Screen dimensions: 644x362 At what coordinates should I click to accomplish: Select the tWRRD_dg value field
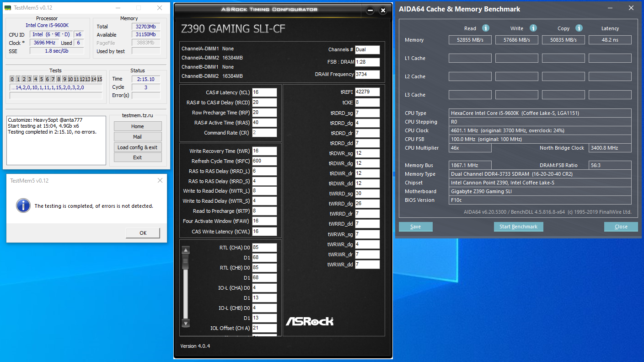coord(367,204)
